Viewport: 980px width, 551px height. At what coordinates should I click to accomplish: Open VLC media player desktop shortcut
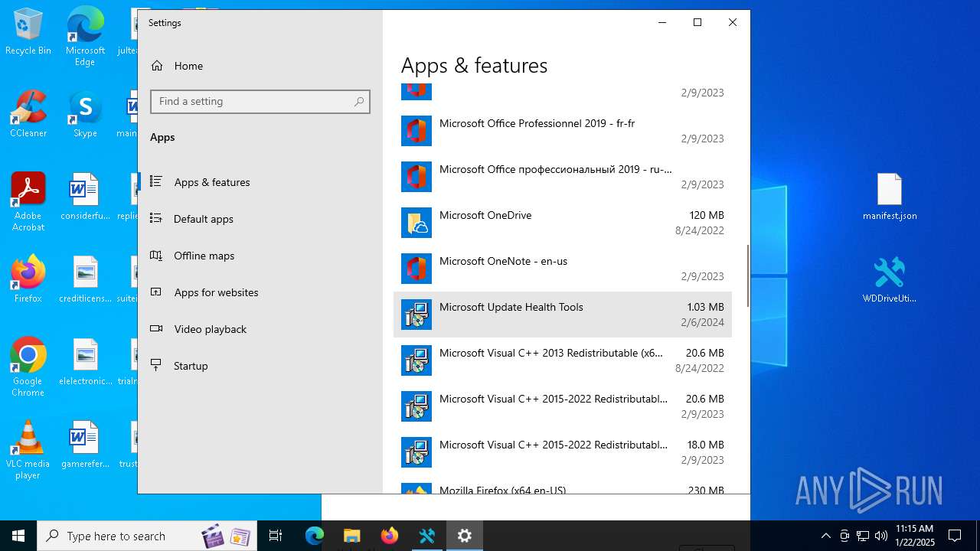click(28, 450)
